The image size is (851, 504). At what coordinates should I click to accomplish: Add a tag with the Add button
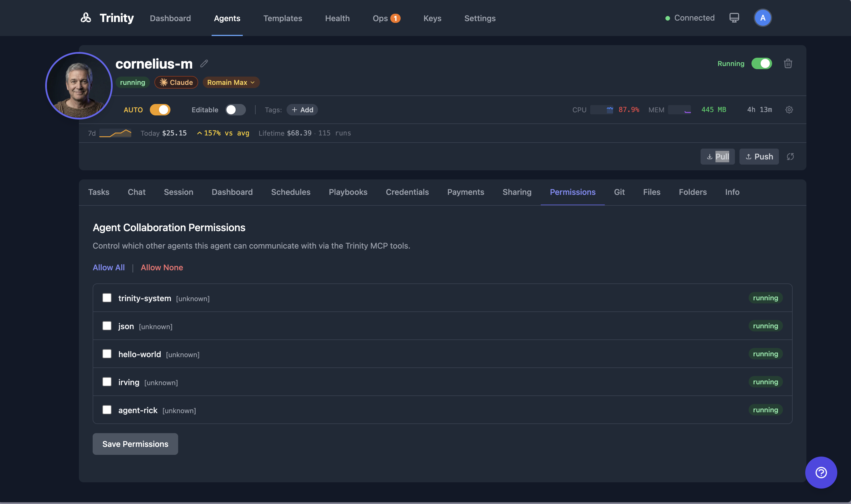click(x=302, y=110)
